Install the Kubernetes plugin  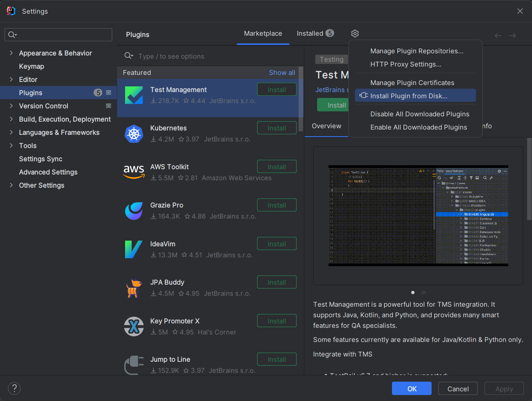tap(277, 128)
